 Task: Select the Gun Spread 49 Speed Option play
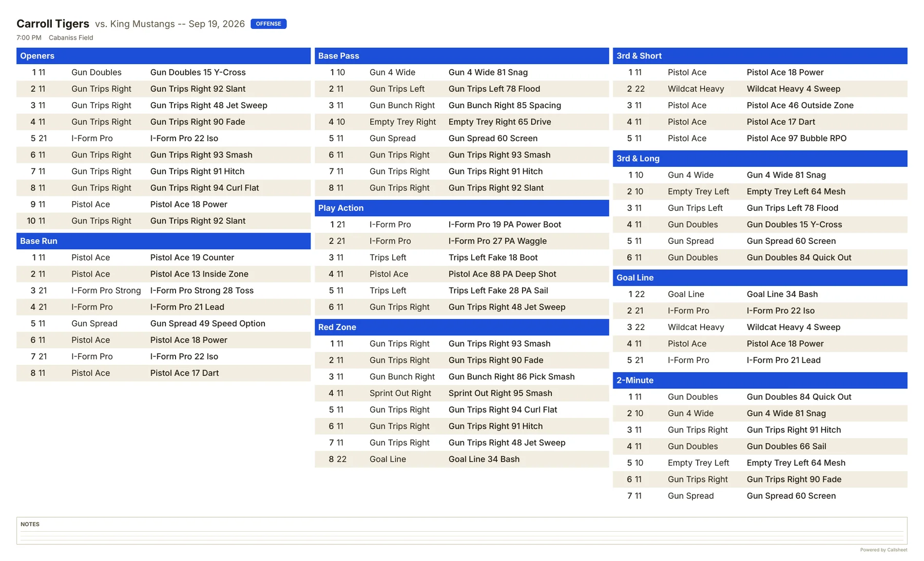208,323
